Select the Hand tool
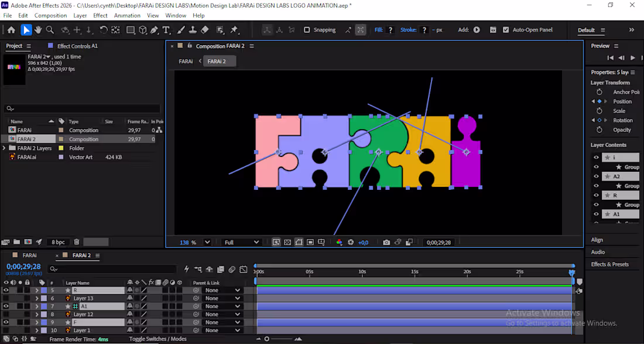The image size is (644, 344). pos(38,30)
